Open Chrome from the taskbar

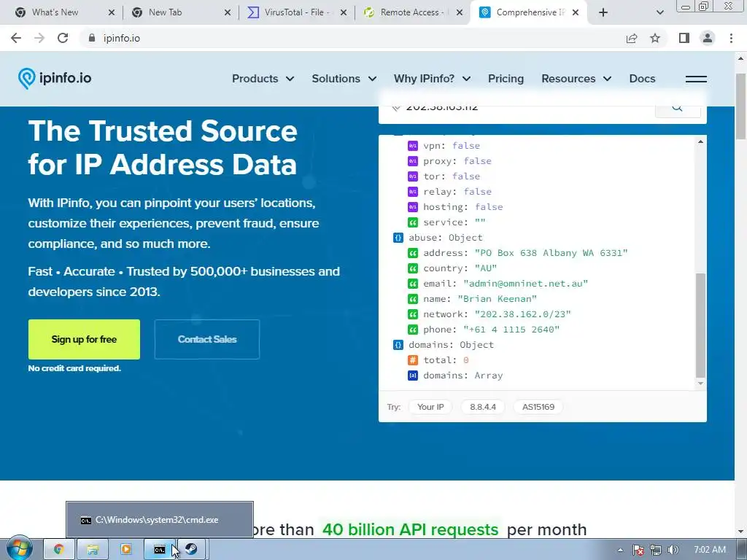(58, 549)
